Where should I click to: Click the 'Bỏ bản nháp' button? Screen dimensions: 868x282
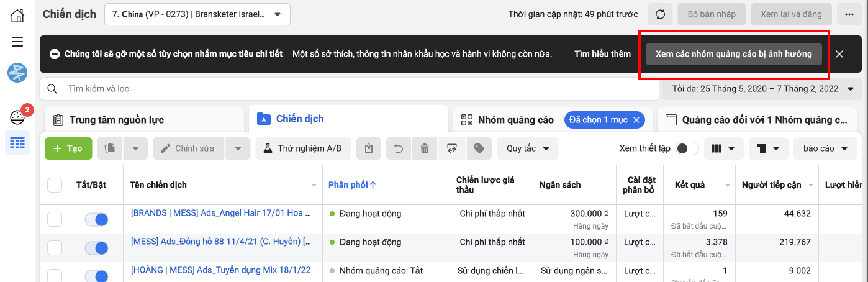712,14
